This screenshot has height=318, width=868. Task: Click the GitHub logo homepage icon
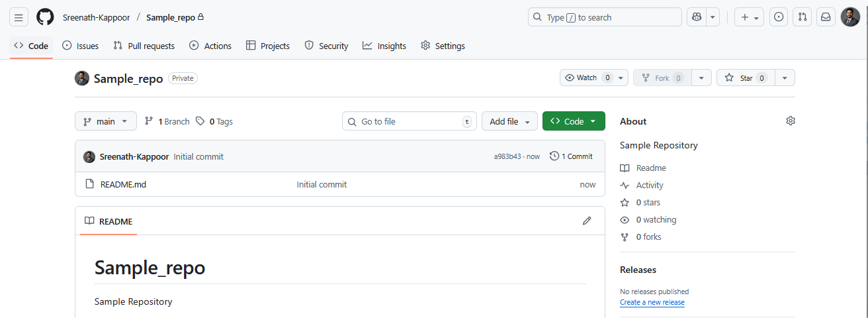point(45,17)
